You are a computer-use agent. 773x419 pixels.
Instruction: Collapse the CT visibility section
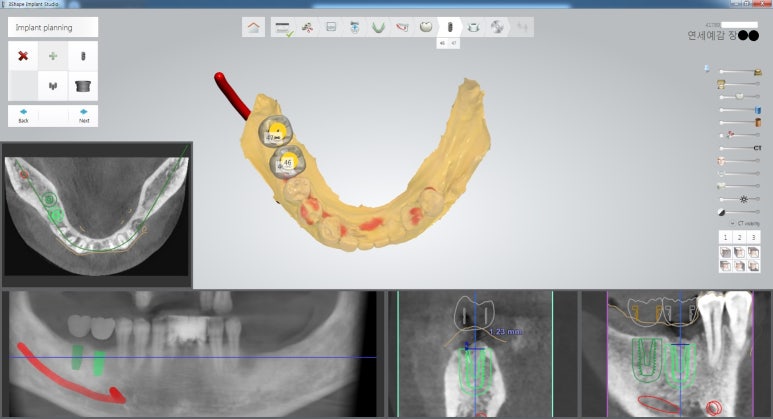[732, 223]
